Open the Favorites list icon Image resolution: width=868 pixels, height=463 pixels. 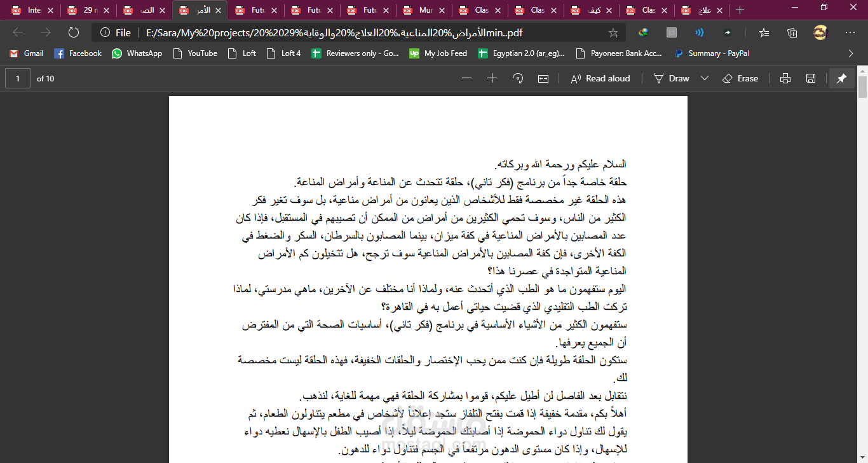[x=764, y=32]
